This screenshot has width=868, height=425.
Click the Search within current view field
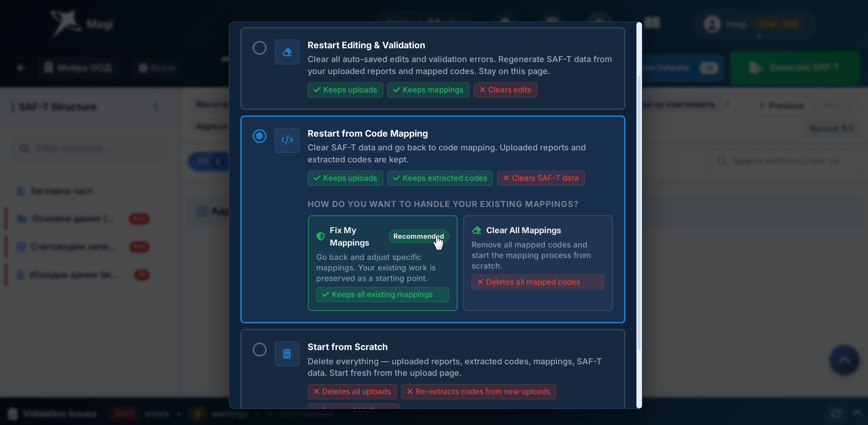(786, 161)
